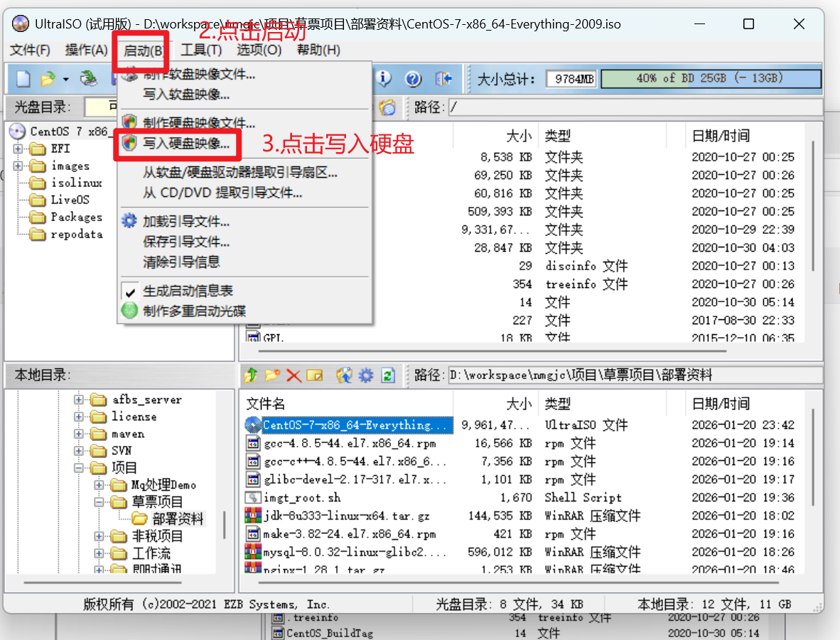Click the Help question mark icon
Viewport: 840px width, 640px height.
(x=413, y=79)
